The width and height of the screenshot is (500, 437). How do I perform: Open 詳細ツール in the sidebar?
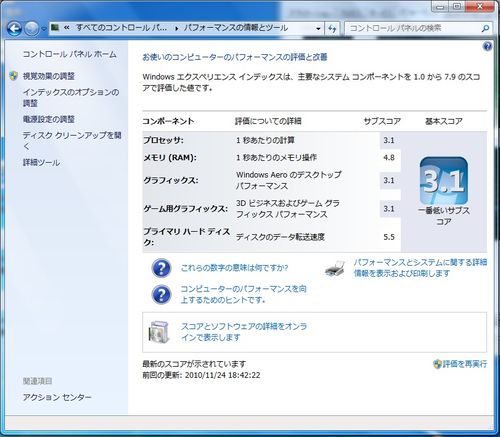[41, 162]
